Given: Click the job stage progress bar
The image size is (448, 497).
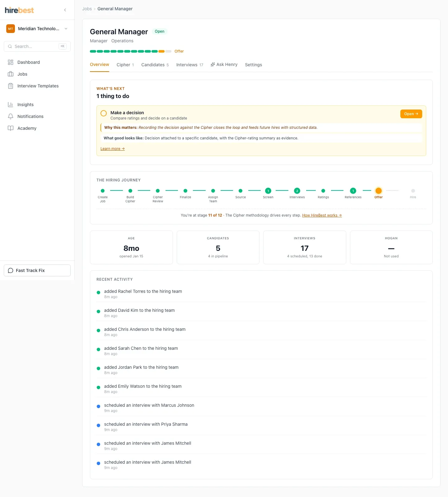Looking at the screenshot, I should (131, 51).
